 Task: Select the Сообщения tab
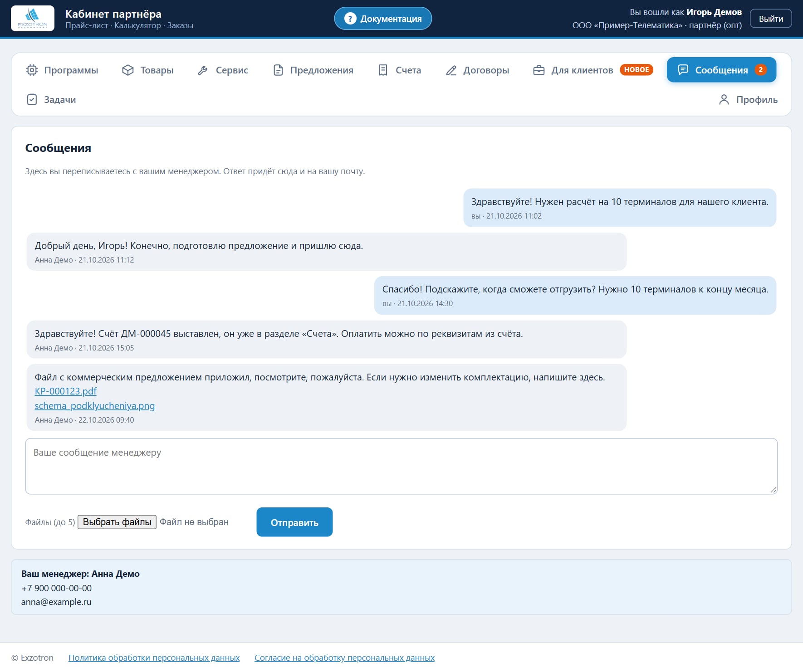pyautogui.click(x=721, y=70)
